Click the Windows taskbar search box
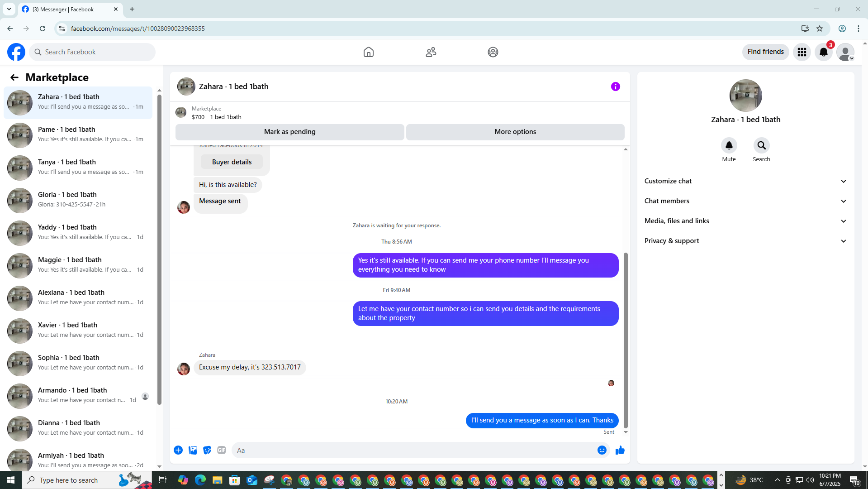This screenshot has width=868, height=489. pyautogui.click(x=87, y=480)
